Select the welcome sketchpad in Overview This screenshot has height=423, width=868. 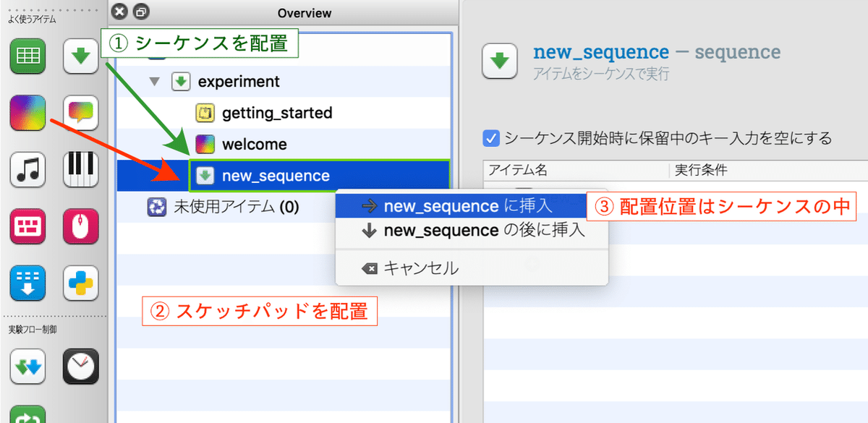[254, 144]
